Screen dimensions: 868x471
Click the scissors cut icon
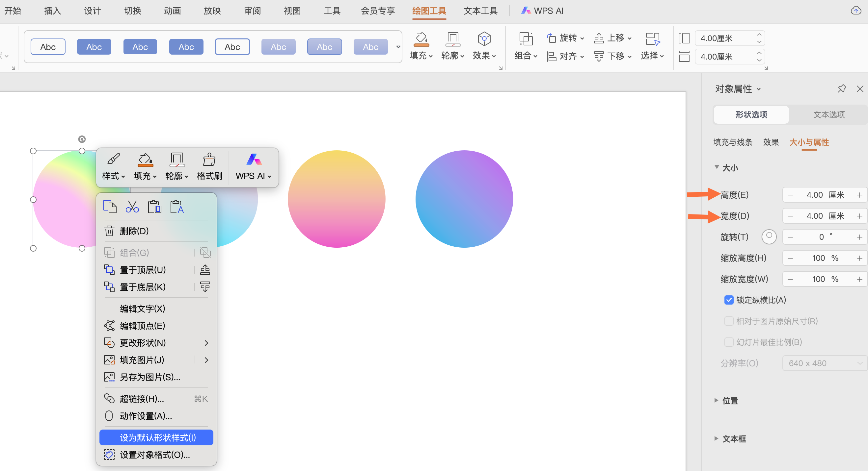pos(132,206)
